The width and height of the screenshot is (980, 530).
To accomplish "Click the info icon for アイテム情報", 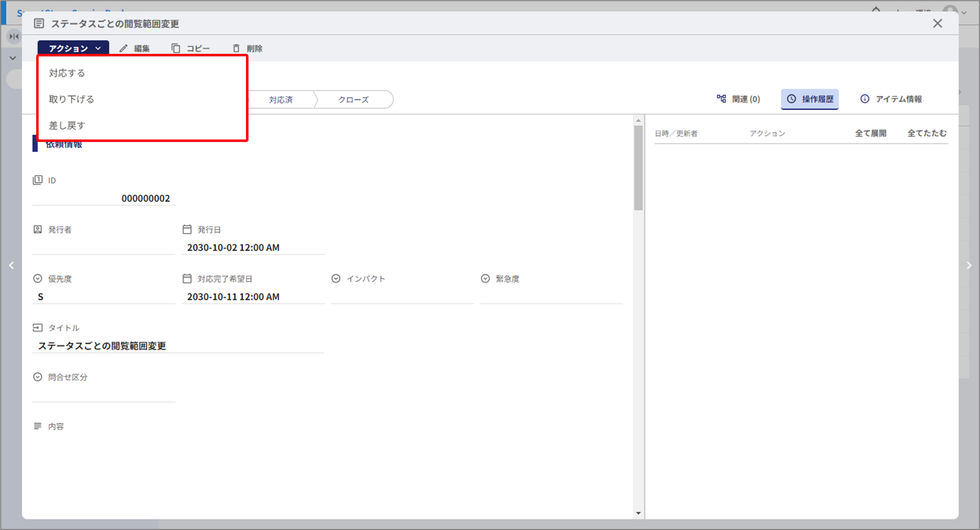I will click(x=865, y=99).
